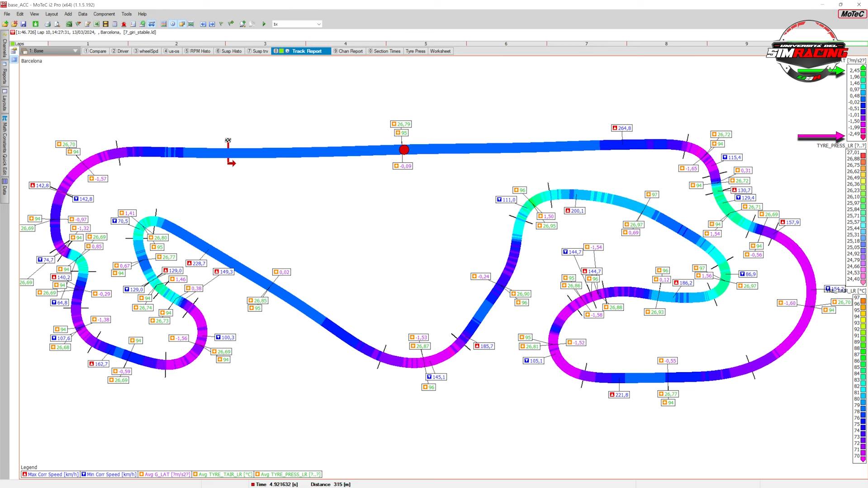Click the red alarm light toolbar icon

click(123, 24)
